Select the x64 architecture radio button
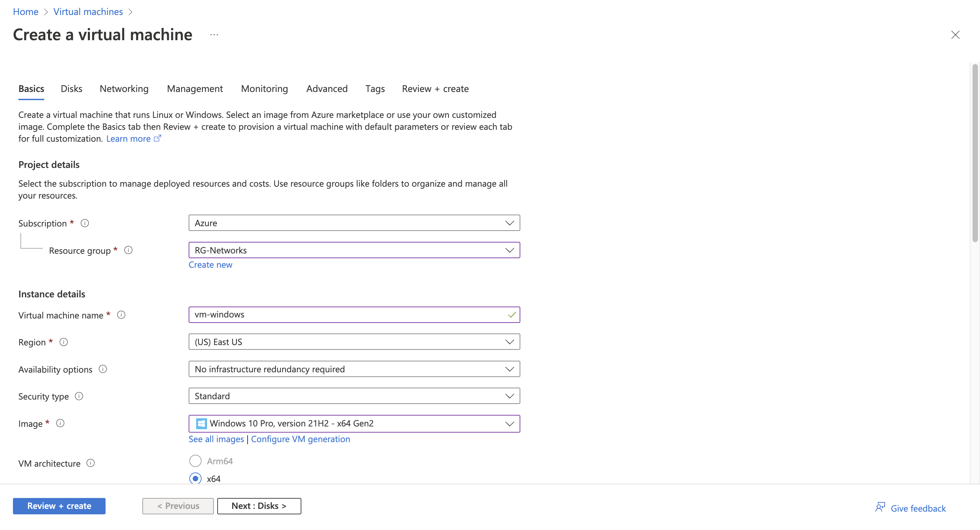Viewport: 980px width, 530px height. (195, 478)
